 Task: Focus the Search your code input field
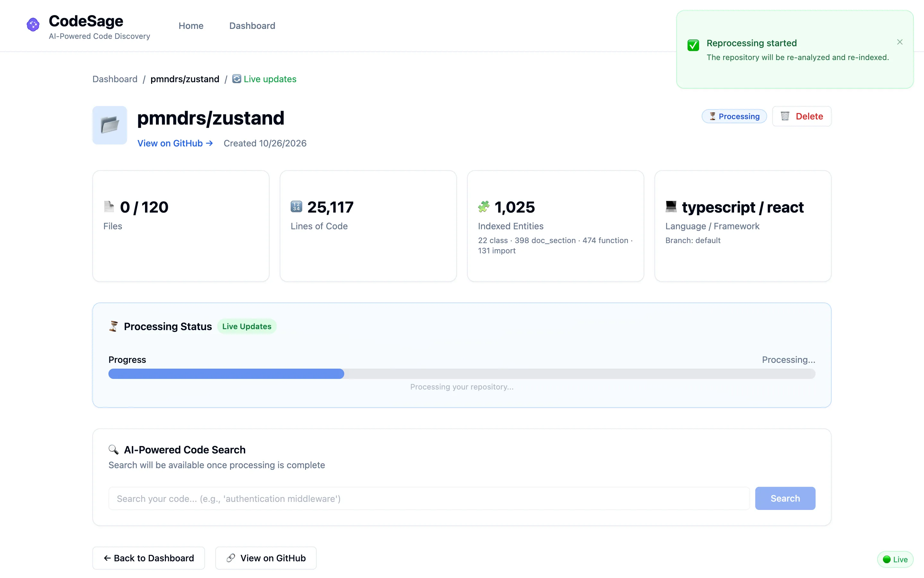coord(429,498)
